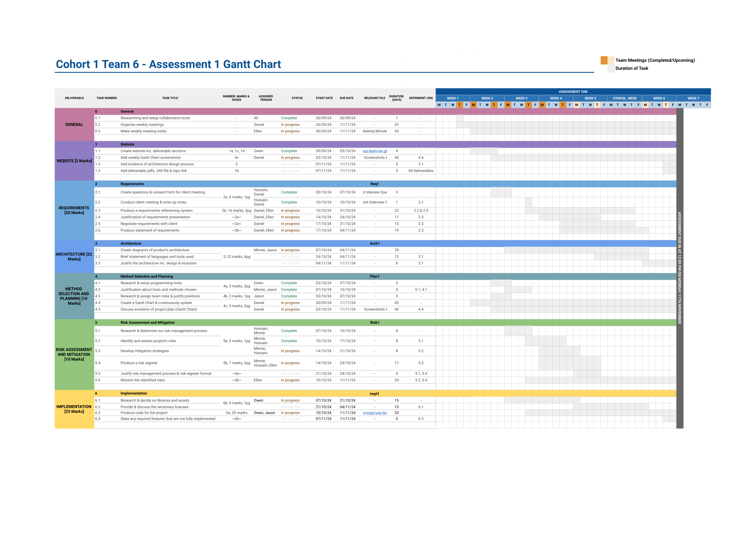
Task: Click the 'All Deliverables' dependency cell
Action: click(x=421, y=171)
